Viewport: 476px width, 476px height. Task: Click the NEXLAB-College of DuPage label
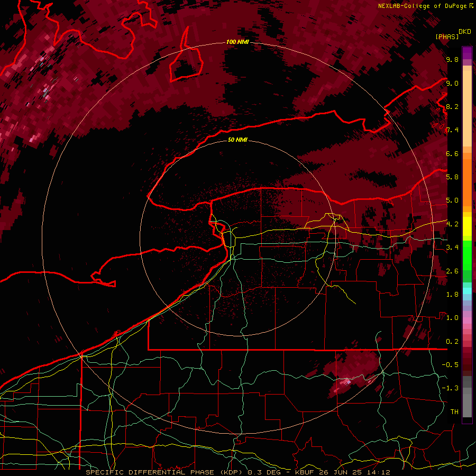423,6
